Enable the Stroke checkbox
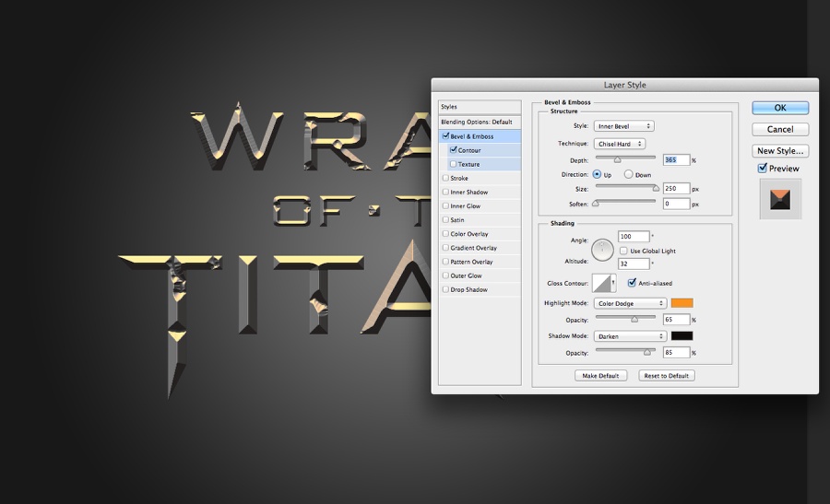The height and width of the screenshot is (504, 830). click(445, 178)
